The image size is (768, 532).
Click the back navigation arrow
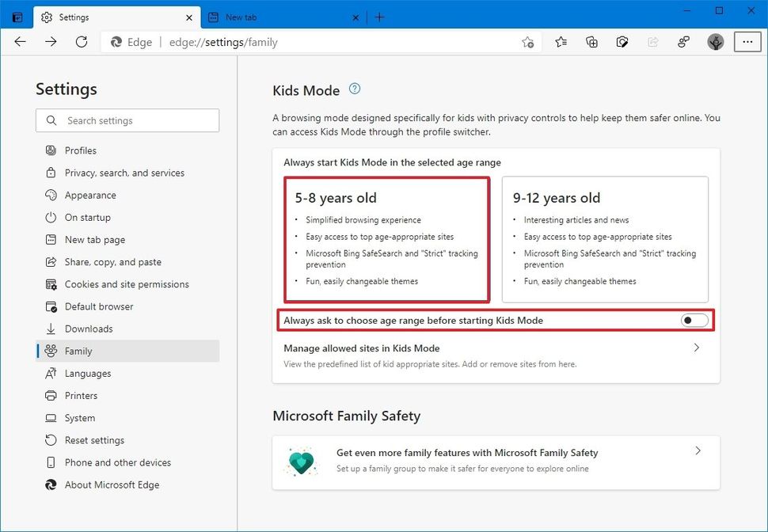(20, 42)
